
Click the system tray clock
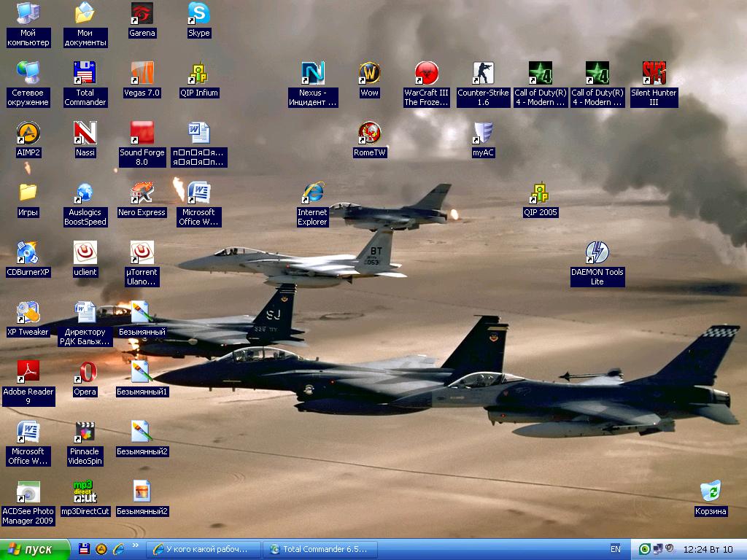pos(708,549)
